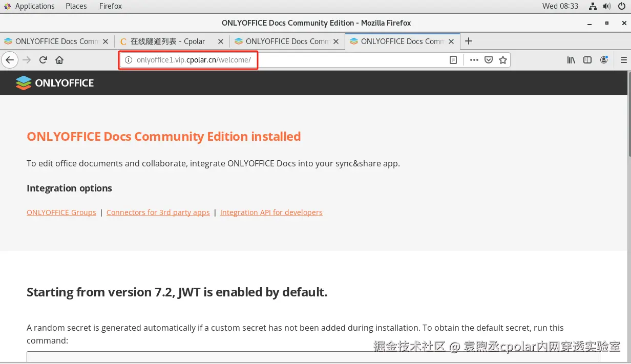Close the active ONLYOFFICE Docs tab
Viewport: 631px width, 364px height.
451,41
